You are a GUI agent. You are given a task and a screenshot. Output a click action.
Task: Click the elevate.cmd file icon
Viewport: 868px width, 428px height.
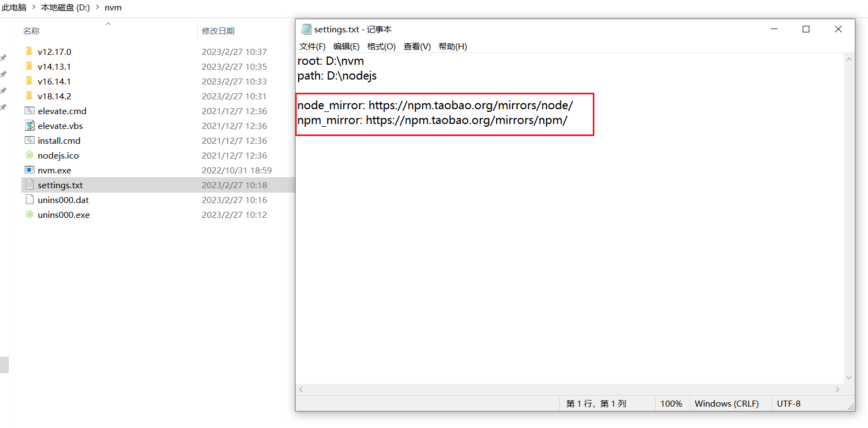click(30, 110)
